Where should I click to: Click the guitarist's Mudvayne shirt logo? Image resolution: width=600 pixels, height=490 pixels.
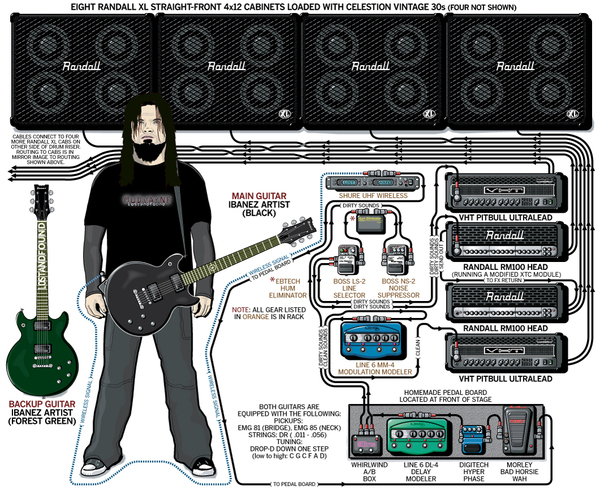(147, 200)
